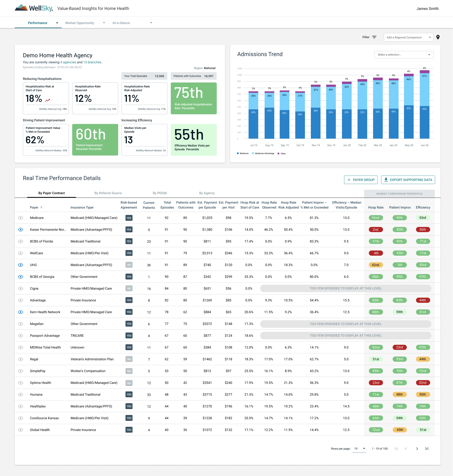The height and width of the screenshot is (476, 453).
Task: Click the 53rd Efficiency badge for Medicare
Action: click(x=423, y=217)
